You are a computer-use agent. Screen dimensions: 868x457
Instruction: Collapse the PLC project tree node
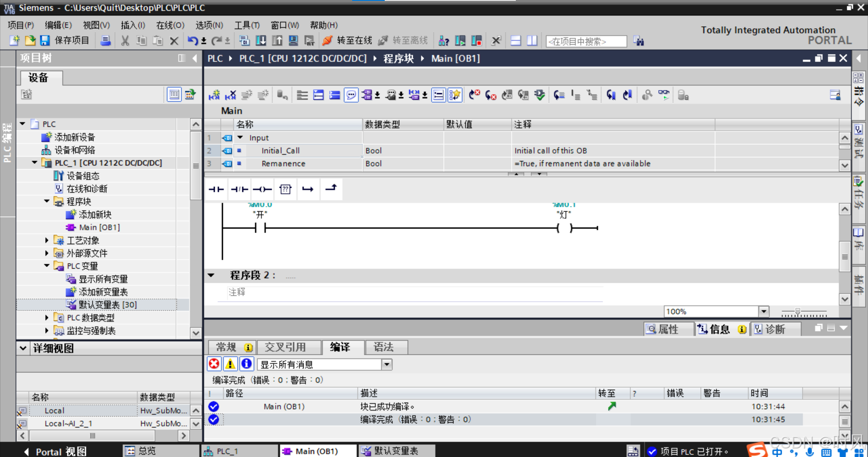click(23, 124)
